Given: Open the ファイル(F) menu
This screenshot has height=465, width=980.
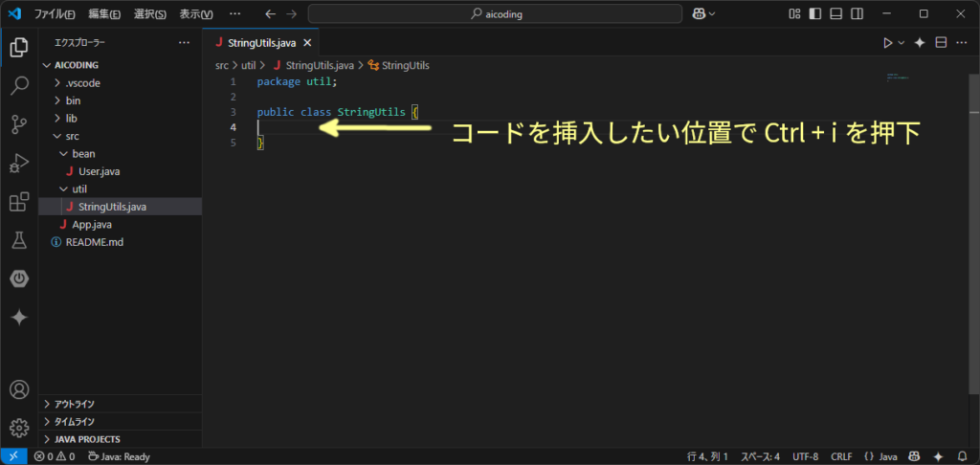Looking at the screenshot, I should [55, 13].
